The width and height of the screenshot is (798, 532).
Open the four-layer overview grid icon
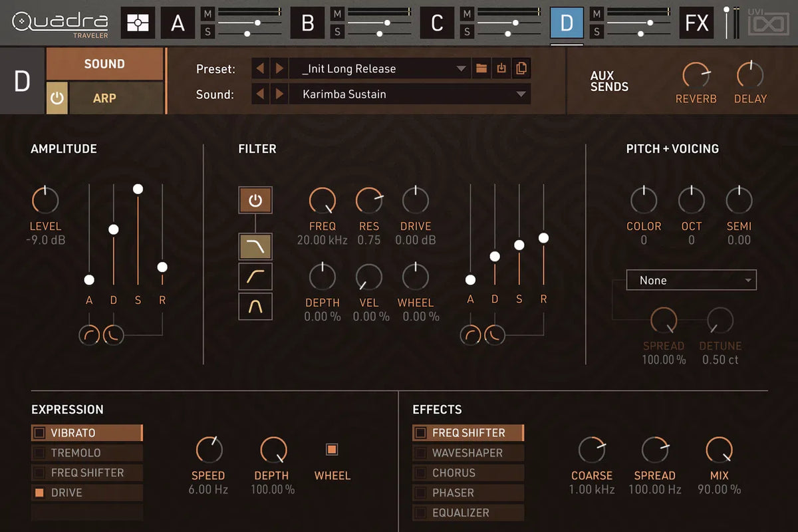(138, 23)
